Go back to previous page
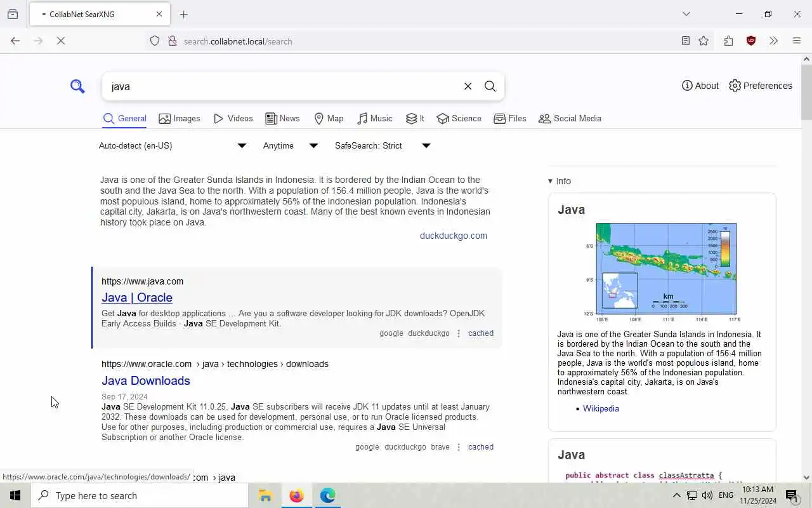 [x=15, y=41]
